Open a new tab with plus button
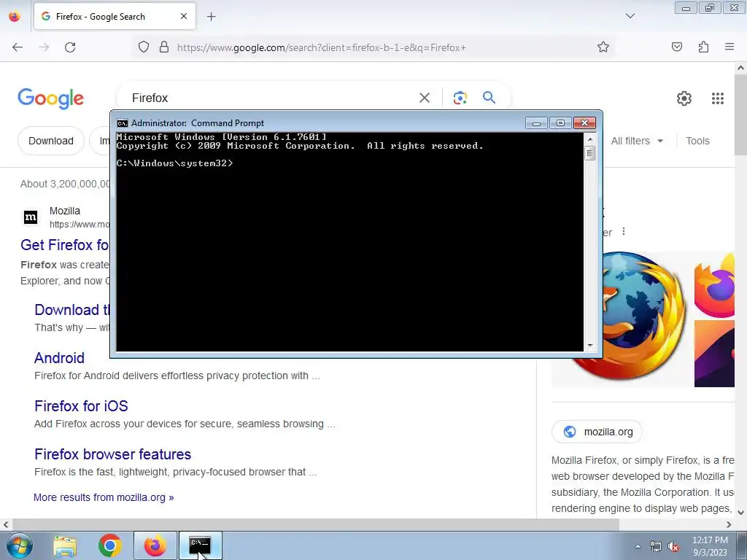The image size is (747, 560). pos(211,17)
